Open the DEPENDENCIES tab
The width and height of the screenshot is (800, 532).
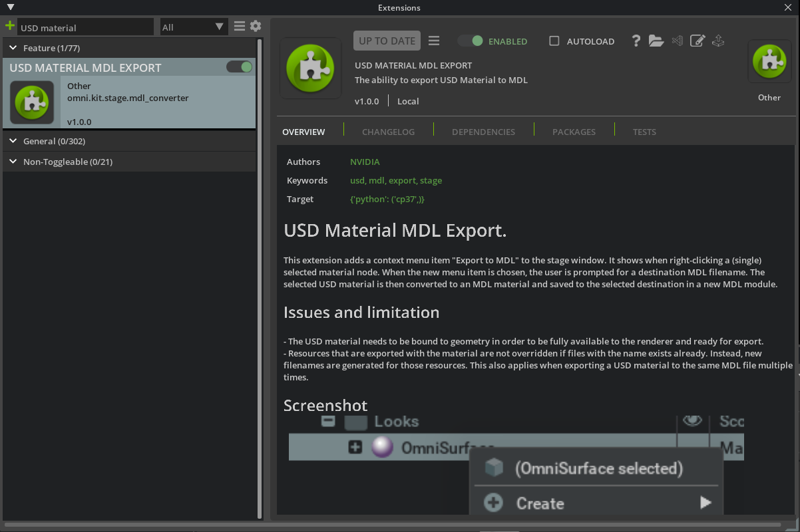pos(483,132)
